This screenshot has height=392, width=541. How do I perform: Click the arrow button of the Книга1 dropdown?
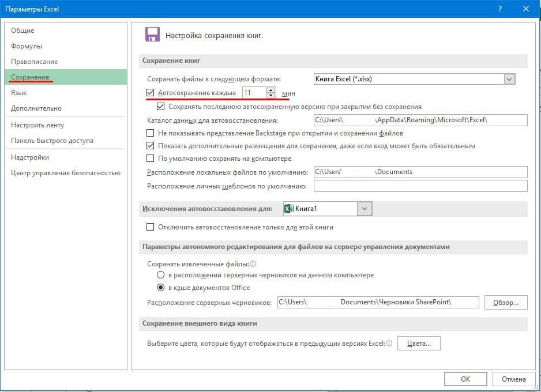click(x=365, y=209)
